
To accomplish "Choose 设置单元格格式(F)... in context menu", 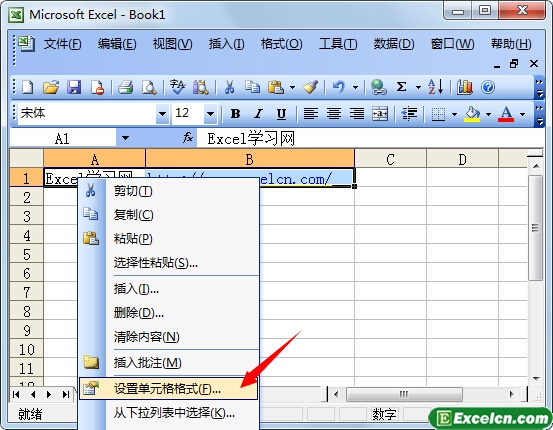I will point(169,388).
